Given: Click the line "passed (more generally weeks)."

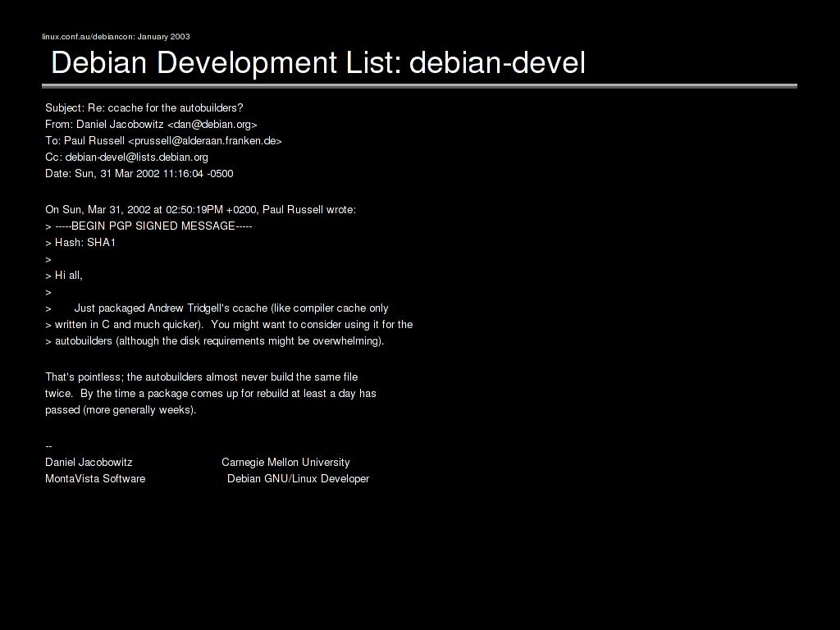Looking at the screenshot, I should coord(121,409).
